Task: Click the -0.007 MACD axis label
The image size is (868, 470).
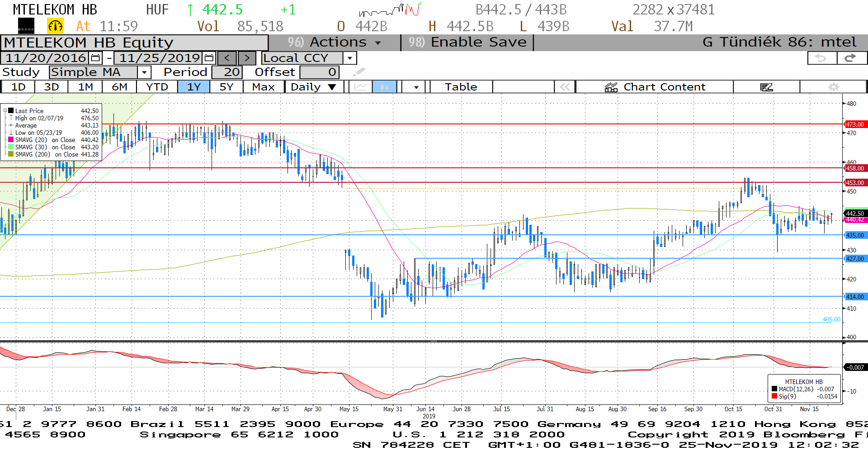Action: (855, 367)
